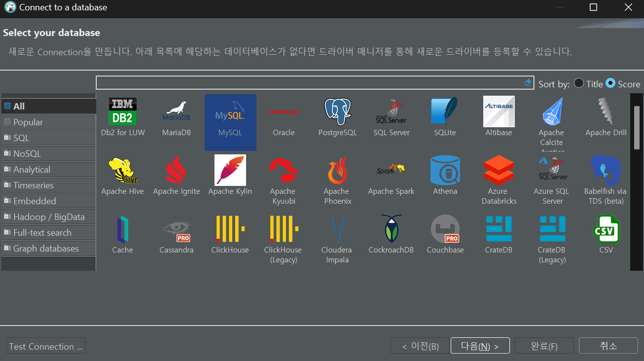Select the Apache Kylin icon
The image size is (644, 361).
pos(230,170)
